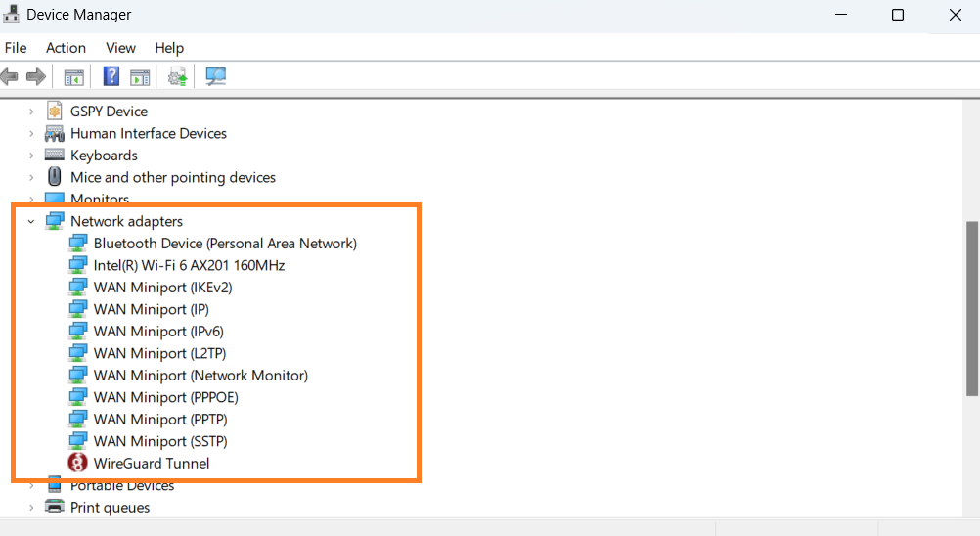Collapse the Network adapters category
Screen dimensions: 980x536
point(31,222)
